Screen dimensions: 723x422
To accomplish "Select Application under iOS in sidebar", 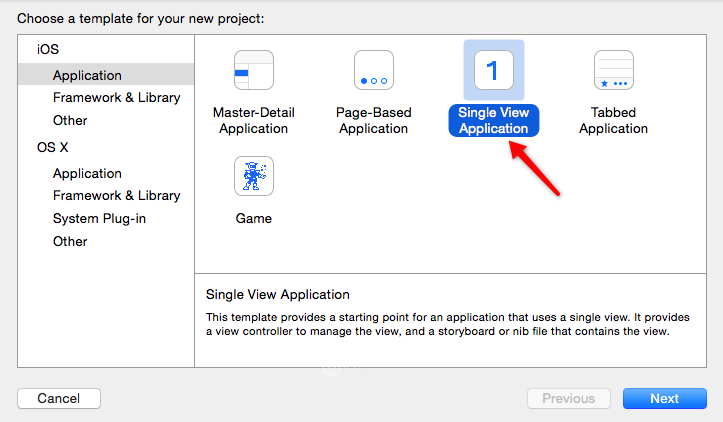I will click(x=87, y=75).
